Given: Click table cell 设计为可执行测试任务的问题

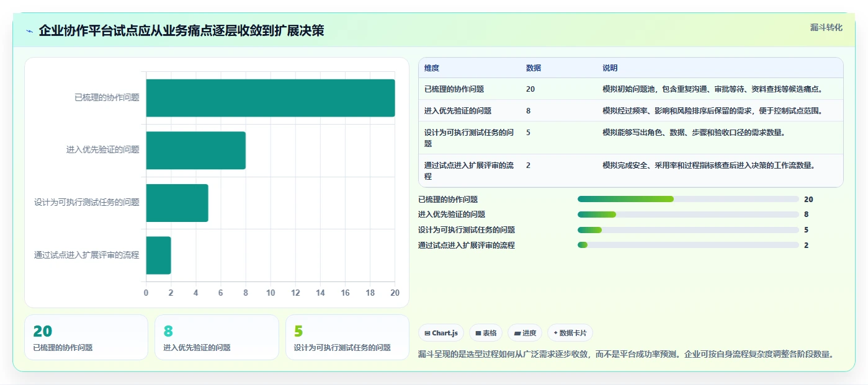Looking at the screenshot, I should (469, 138).
